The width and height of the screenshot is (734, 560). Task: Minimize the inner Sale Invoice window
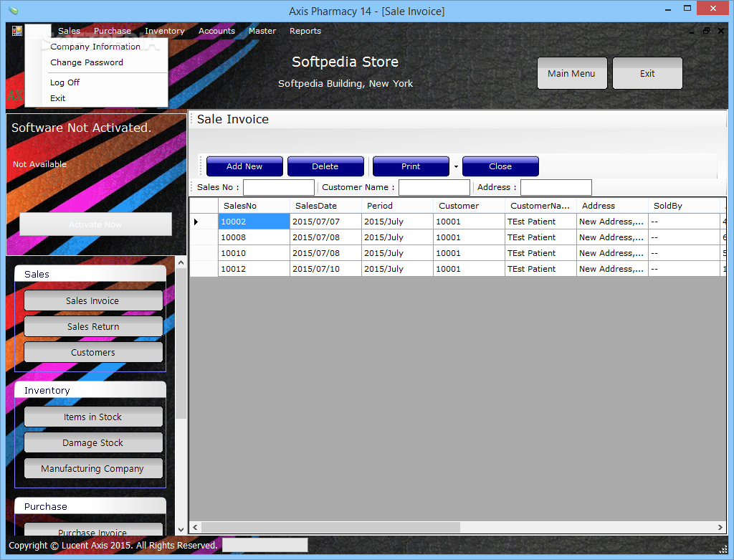(x=692, y=32)
